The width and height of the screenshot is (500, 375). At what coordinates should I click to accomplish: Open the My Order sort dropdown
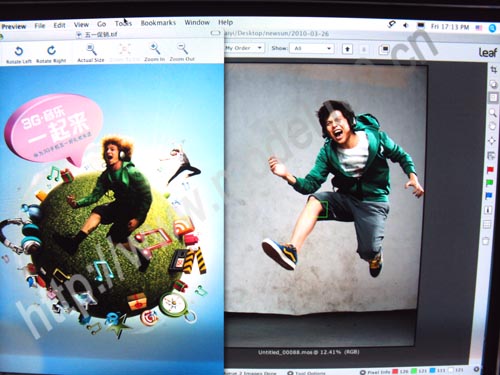[245, 48]
